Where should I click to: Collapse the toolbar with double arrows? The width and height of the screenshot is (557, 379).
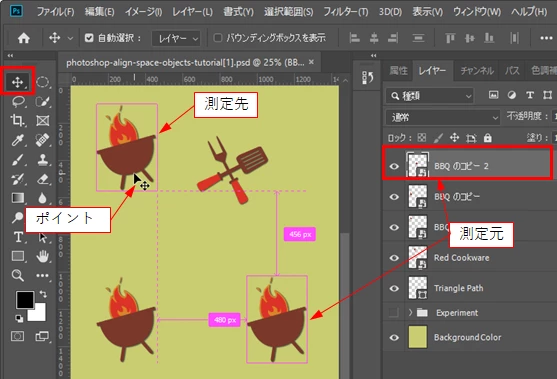pos(10,55)
